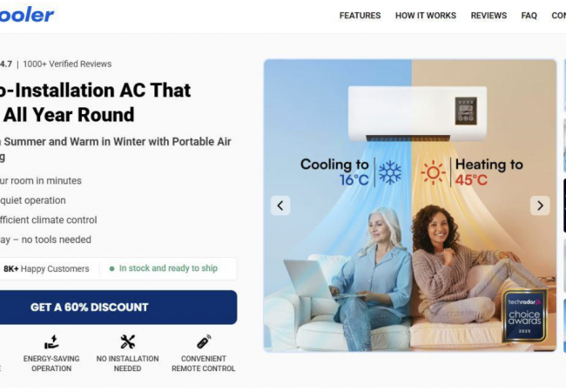Select the first side thumbnail beside carousel
Viewport: 566px width, 392px height.
[x=564, y=85]
